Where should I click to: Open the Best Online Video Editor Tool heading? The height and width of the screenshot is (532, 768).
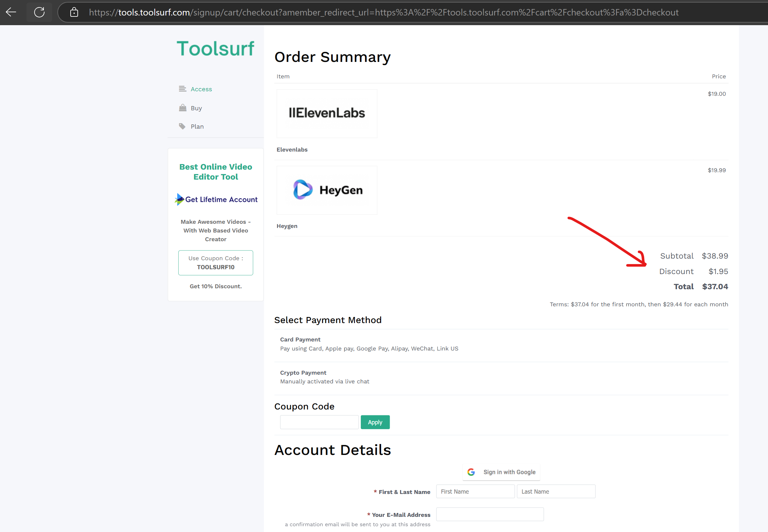click(216, 172)
